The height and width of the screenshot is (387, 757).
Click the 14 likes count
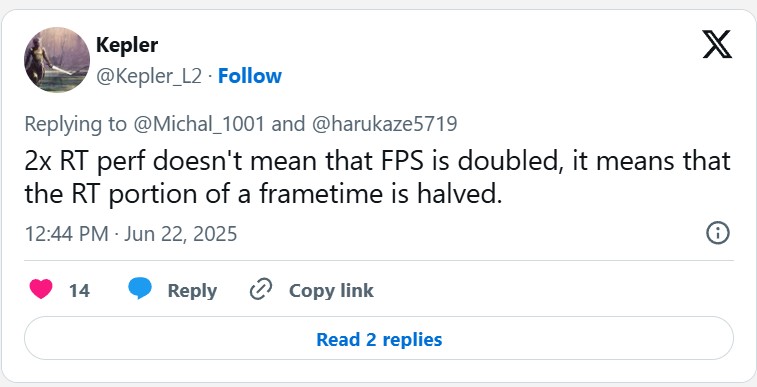click(x=79, y=290)
